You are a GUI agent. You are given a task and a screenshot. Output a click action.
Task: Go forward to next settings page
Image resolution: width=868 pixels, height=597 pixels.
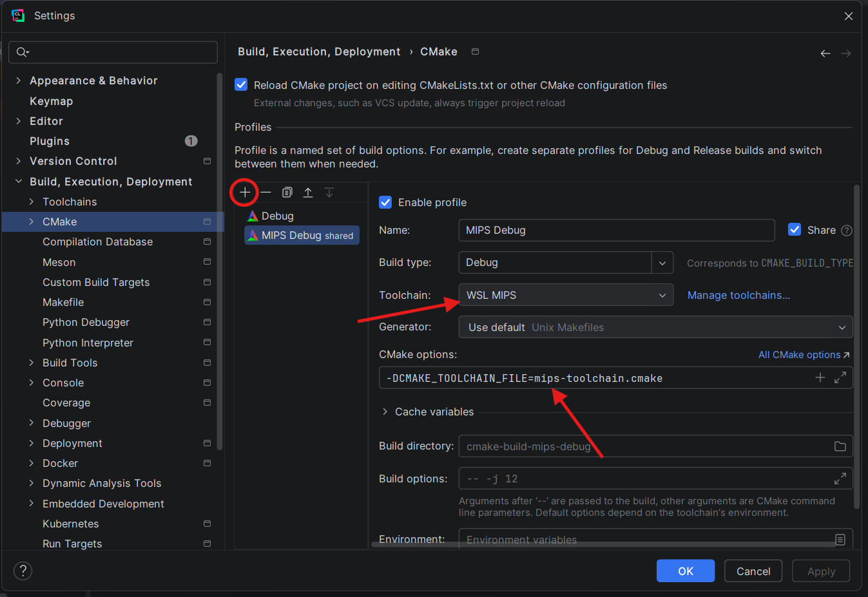coord(846,53)
